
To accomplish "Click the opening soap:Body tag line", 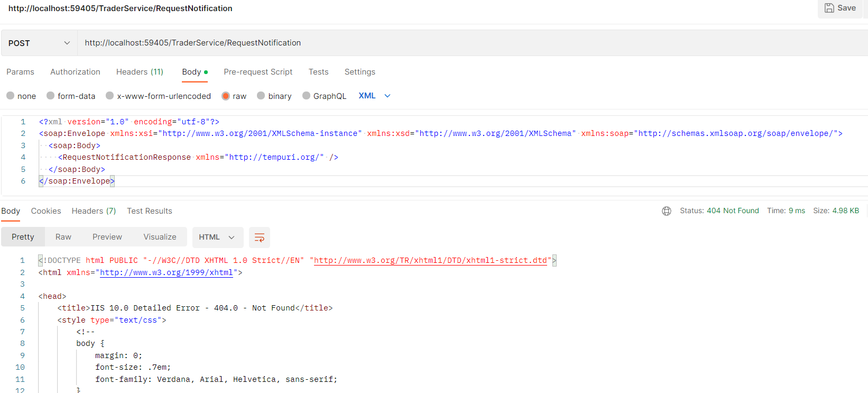I will pyautogui.click(x=75, y=145).
